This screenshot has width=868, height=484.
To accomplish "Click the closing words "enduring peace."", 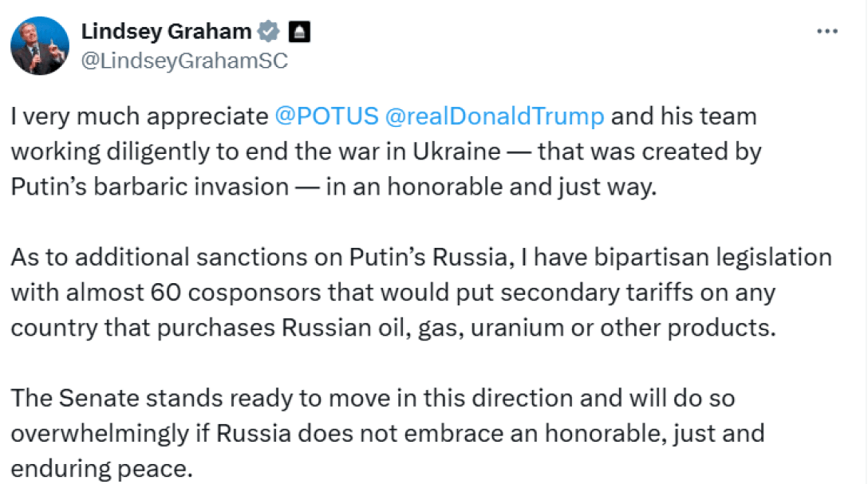I will [x=102, y=469].
